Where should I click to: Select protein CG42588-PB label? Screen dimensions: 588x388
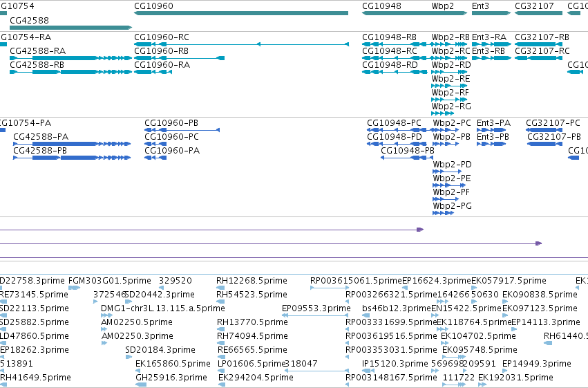point(40,151)
